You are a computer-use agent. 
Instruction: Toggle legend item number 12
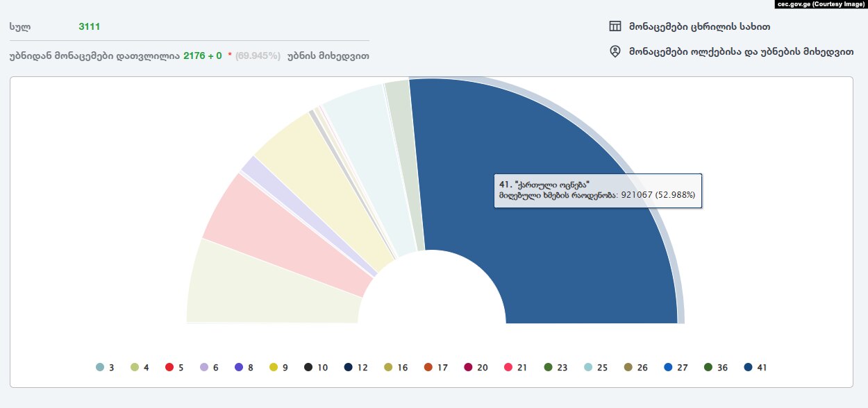tap(355, 368)
